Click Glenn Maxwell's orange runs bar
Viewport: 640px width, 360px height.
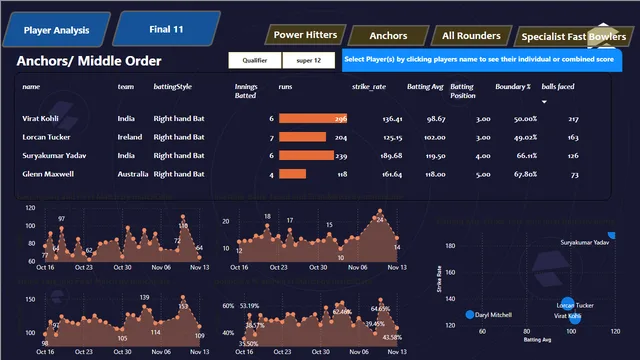(292, 174)
